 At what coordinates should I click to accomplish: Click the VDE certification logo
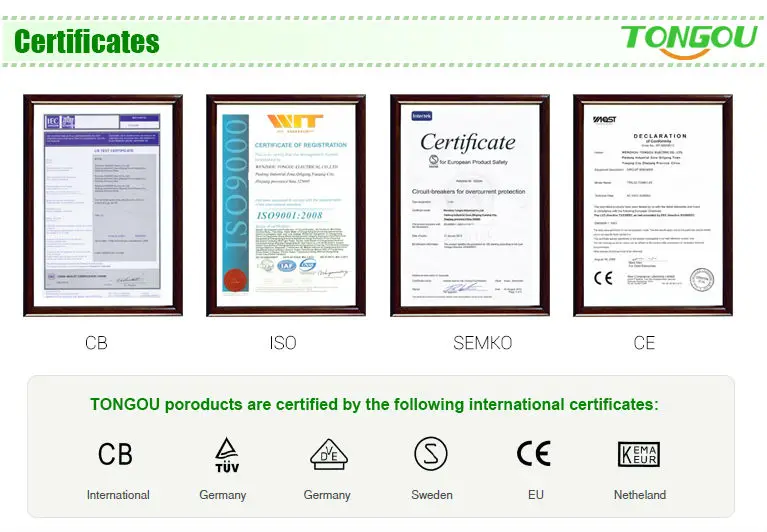point(329,454)
